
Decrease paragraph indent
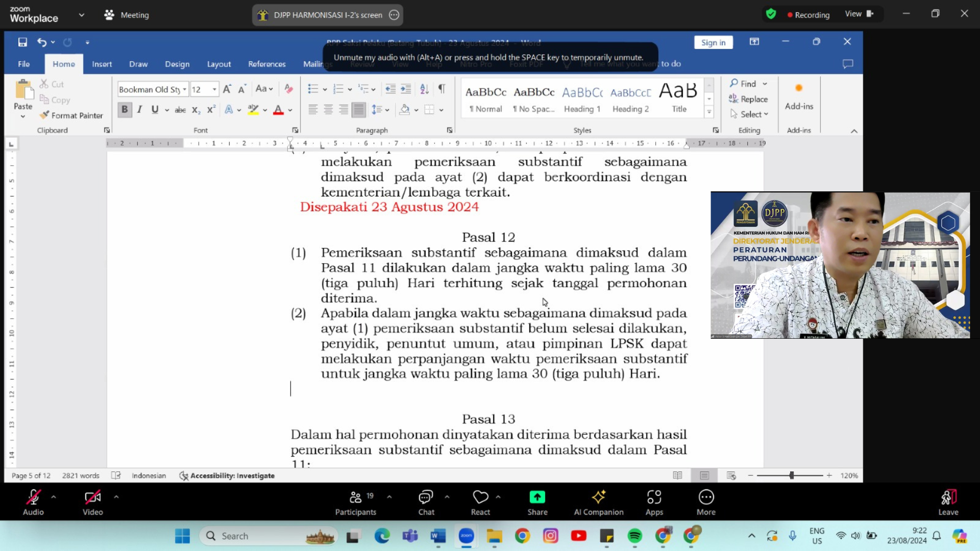(390, 89)
